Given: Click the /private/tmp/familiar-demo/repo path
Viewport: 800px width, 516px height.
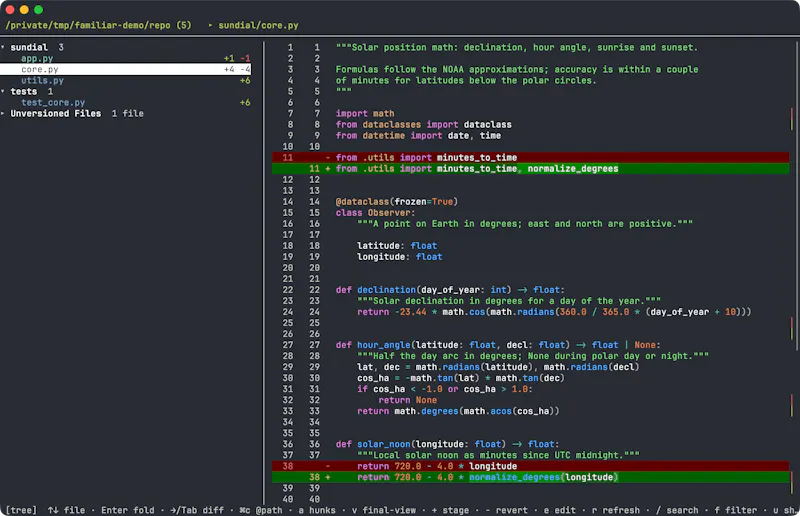Looking at the screenshot, I should pyautogui.click(x=88, y=25).
